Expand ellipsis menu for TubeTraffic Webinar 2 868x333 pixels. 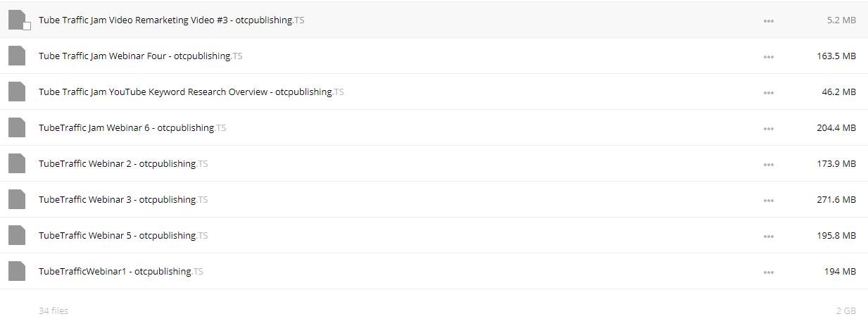point(769,165)
